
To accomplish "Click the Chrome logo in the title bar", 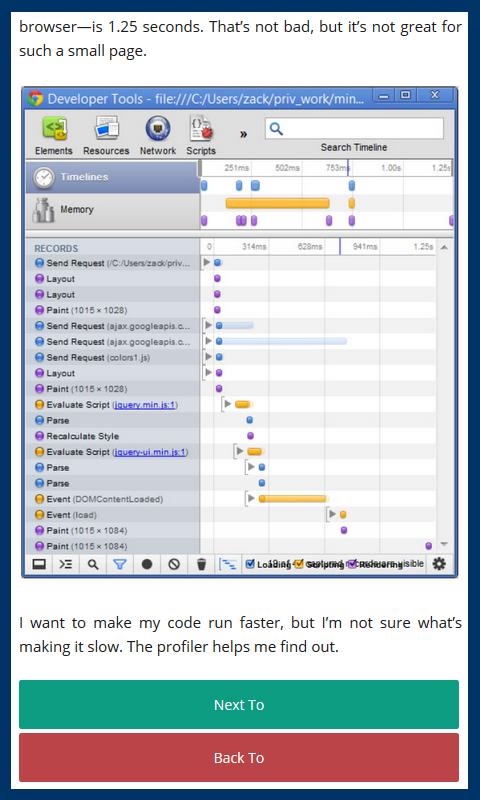I will click(35, 98).
